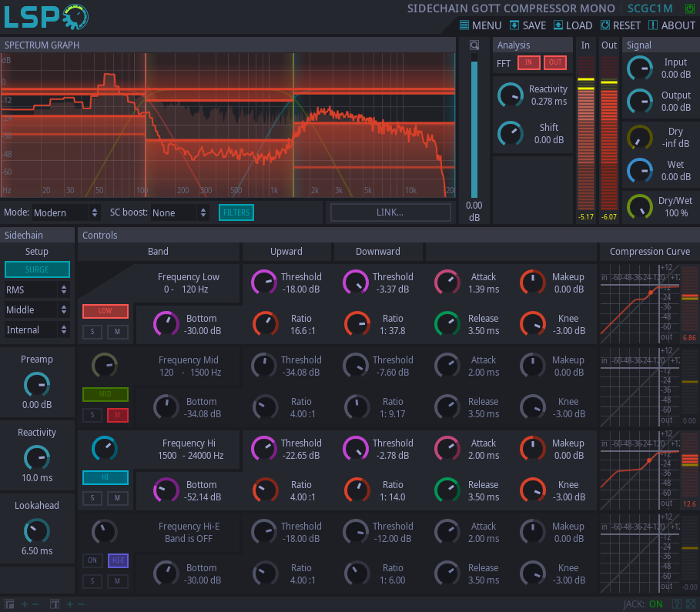Toggle the LOW band enable button

tap(106, 311)
